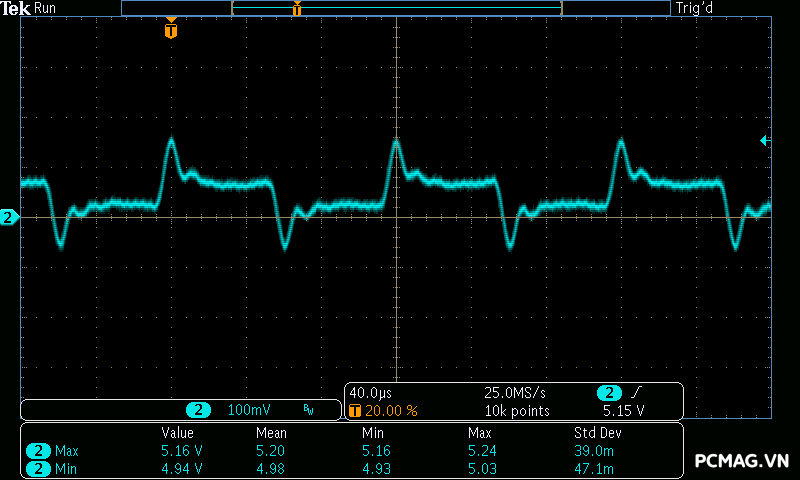Image resolution: width=800 pixels, height=480 pixels.
Task: Click the channel 2 ground reference marker
Action: tap(9, 217)
